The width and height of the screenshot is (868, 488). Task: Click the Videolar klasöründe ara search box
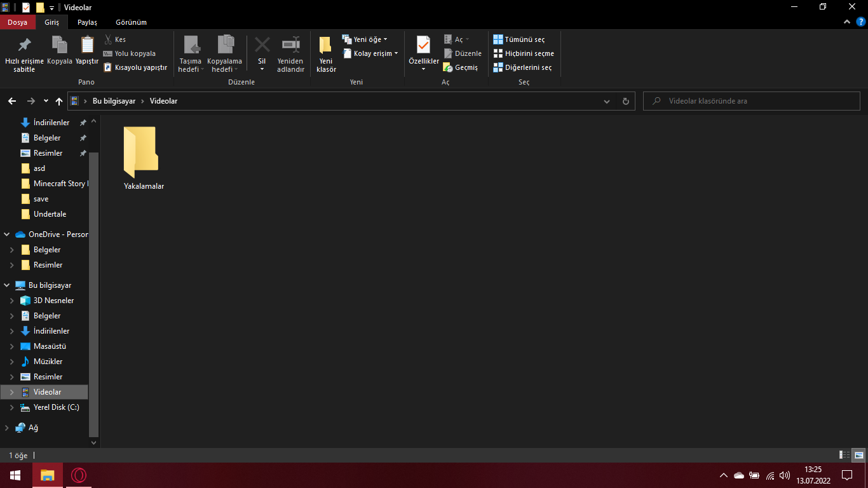752,101
